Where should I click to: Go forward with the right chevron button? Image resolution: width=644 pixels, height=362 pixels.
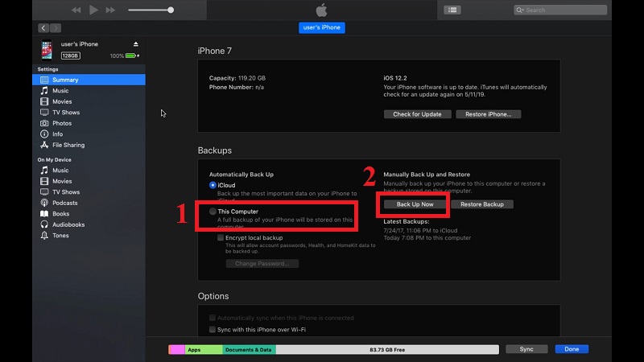point(56,28)
